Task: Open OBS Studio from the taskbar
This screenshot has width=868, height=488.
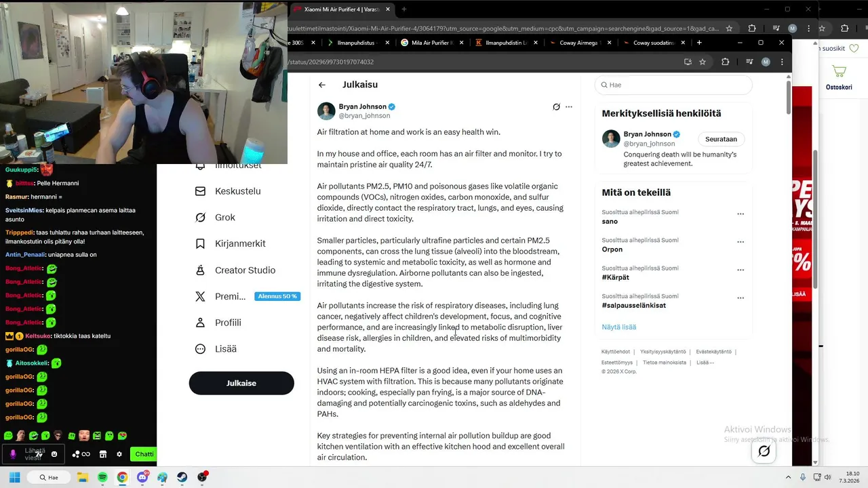Action: (202, 477)
